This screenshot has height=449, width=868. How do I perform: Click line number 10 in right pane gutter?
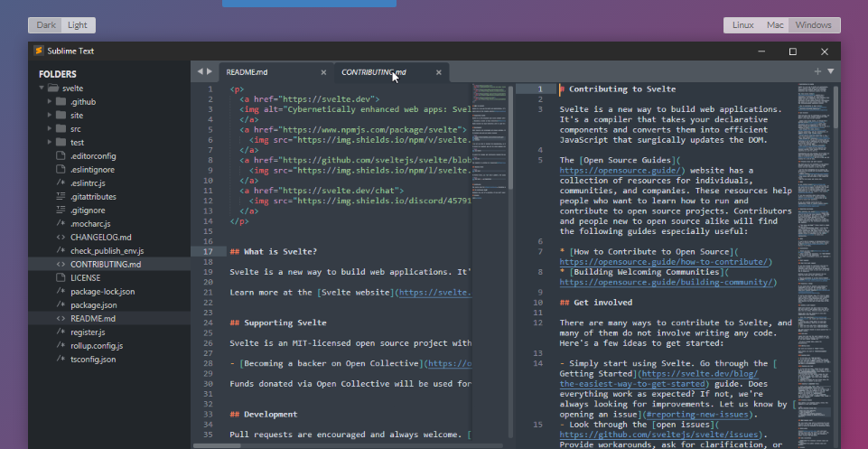[x=537, y=303]
